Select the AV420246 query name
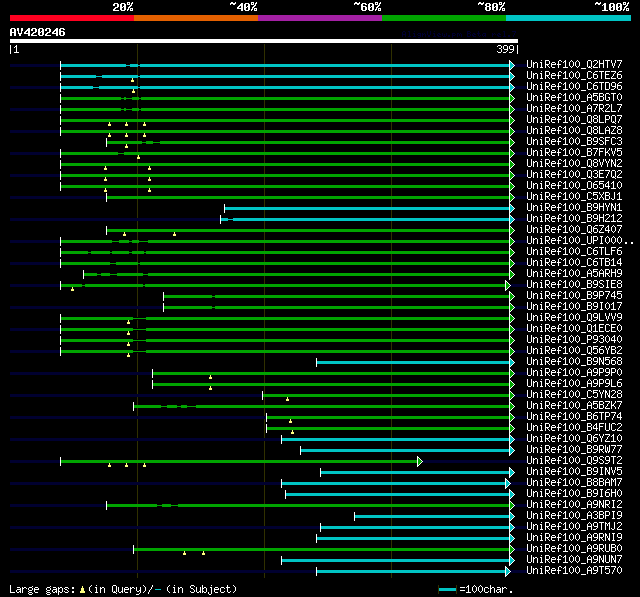 (38, 32)
